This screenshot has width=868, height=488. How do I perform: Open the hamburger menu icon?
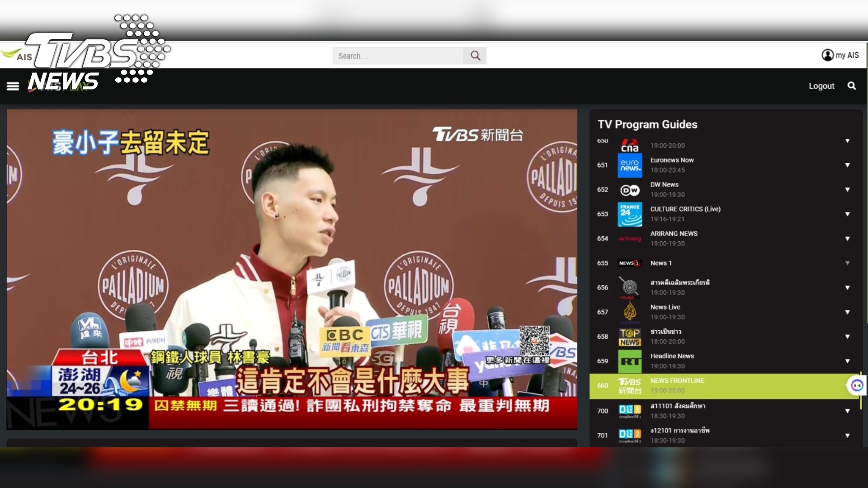point(13,86)
